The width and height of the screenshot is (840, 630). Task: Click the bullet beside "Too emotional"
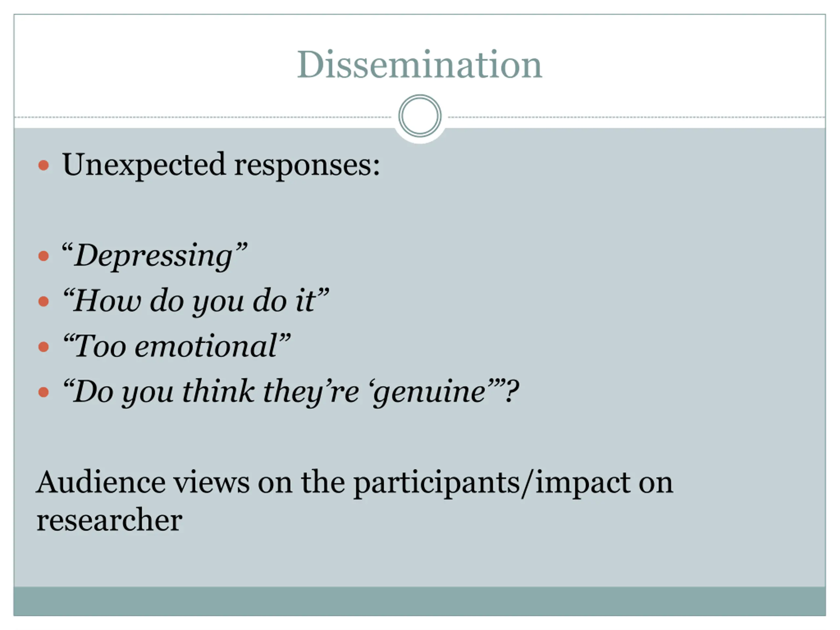tap(44, 347)
